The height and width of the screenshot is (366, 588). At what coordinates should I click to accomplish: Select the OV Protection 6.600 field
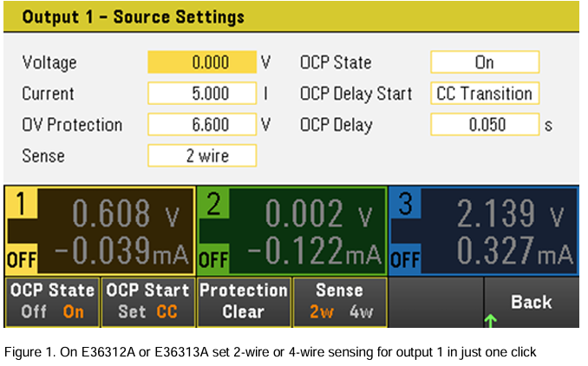202,125
